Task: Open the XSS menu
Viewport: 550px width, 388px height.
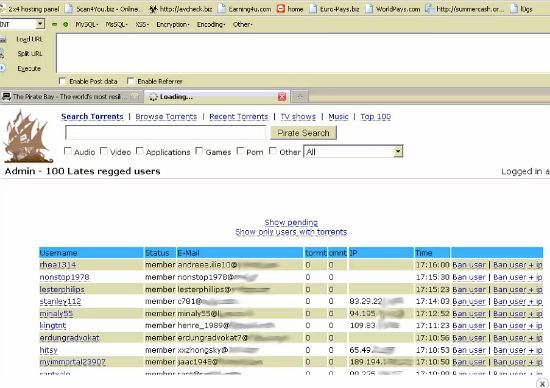Action: (x=142, y=25)
